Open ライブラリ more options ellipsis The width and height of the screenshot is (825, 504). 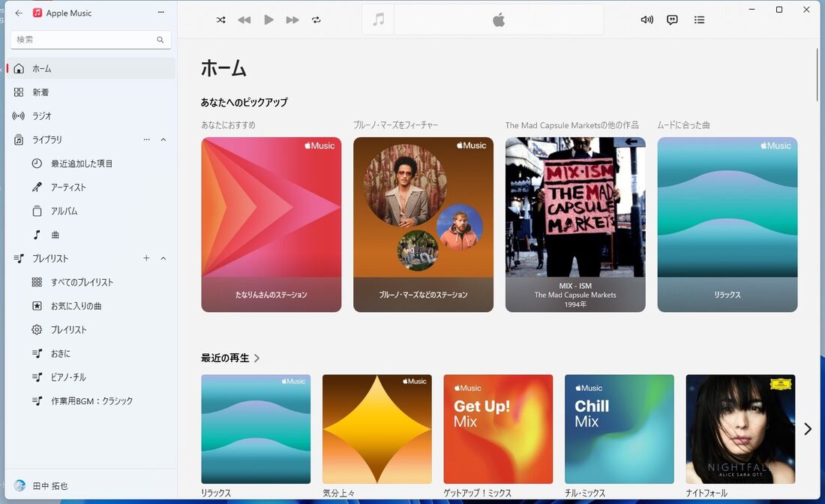[x=147, y=139]
